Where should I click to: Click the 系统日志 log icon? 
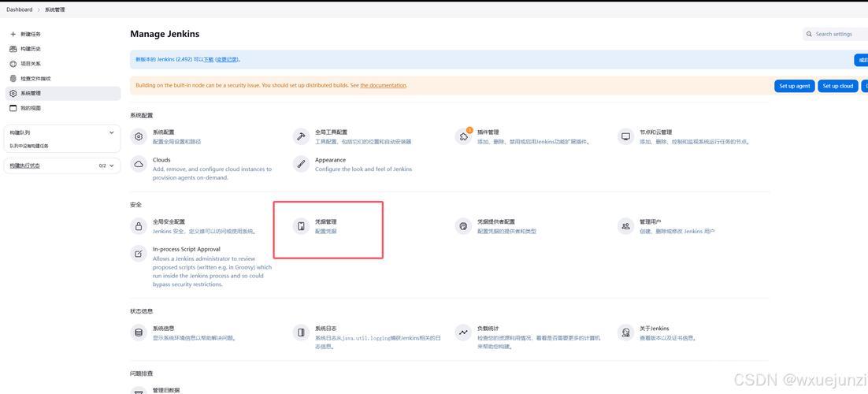[301, 333]
